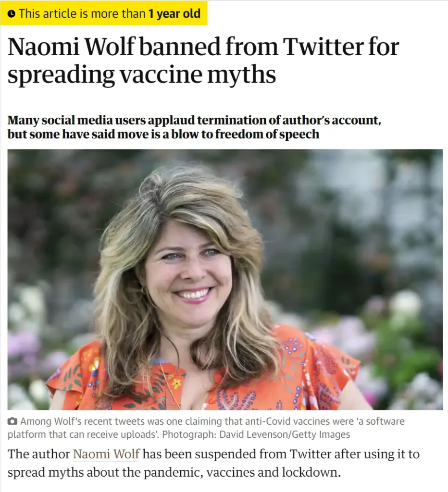Click 'The author' at the paragraph start
448x492 pixels.
pyautogui.click(x=38, y=454)
